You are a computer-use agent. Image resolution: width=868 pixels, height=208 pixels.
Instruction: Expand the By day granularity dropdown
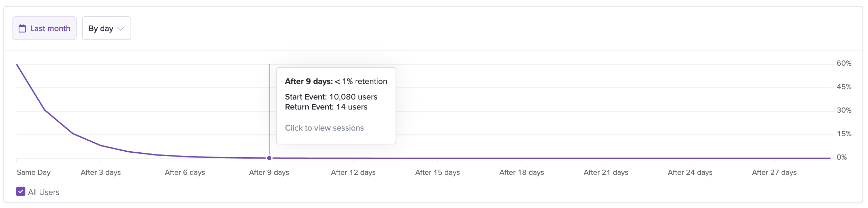(x=106, y=28)
